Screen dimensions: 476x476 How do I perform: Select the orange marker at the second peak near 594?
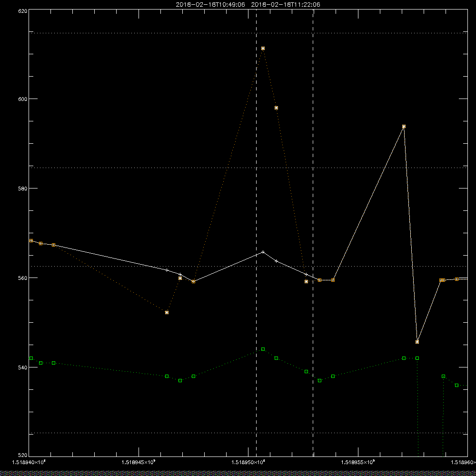pyautogui.click(x=404, y=127)
